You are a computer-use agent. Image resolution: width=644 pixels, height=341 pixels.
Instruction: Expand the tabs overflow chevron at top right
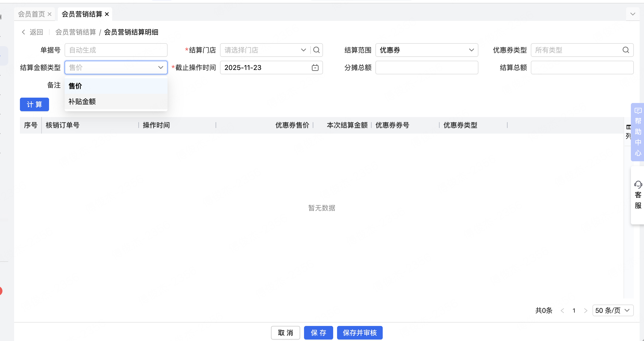point(633,14)
